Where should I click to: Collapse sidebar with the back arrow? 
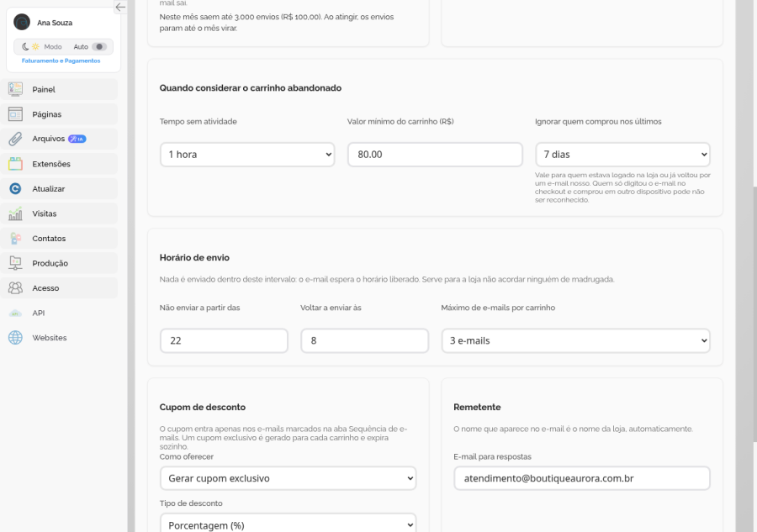(120, 7)
